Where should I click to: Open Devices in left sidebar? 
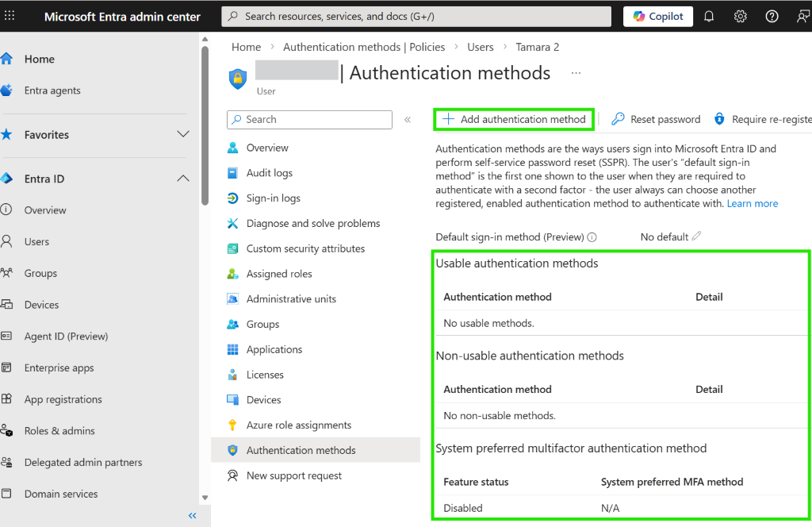pyautogui.click(x=41, y=305)
